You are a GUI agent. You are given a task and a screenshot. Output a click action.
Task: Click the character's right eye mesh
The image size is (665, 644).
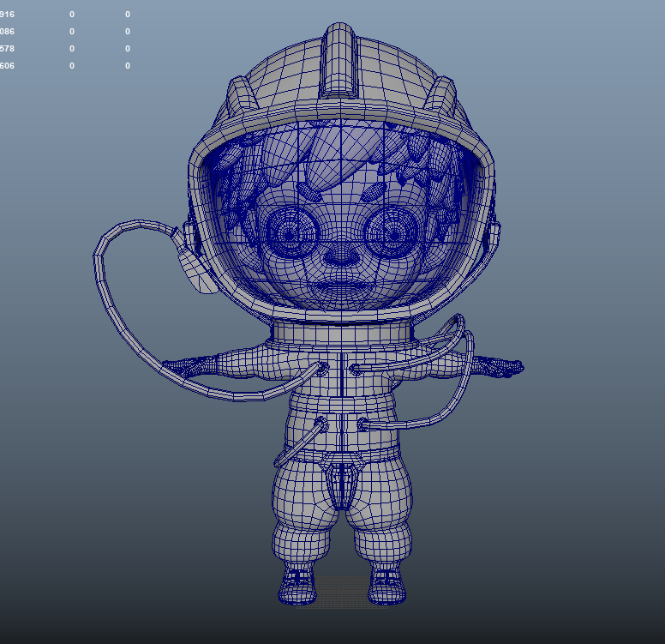pos(392,230)
